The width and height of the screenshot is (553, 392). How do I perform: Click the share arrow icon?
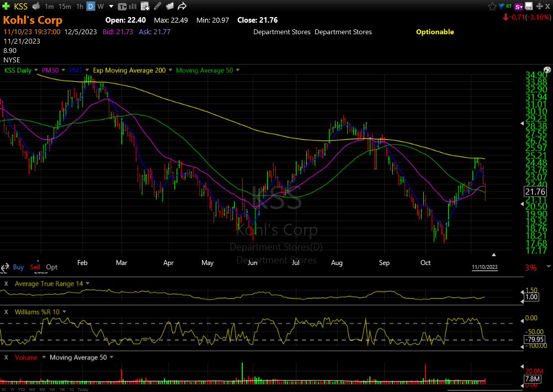[x=182, y=6]
